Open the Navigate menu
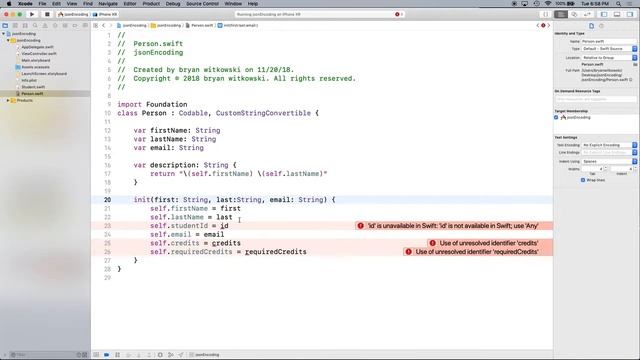The height and width of the screenshot is (360, 640). (x=108, y=4)
